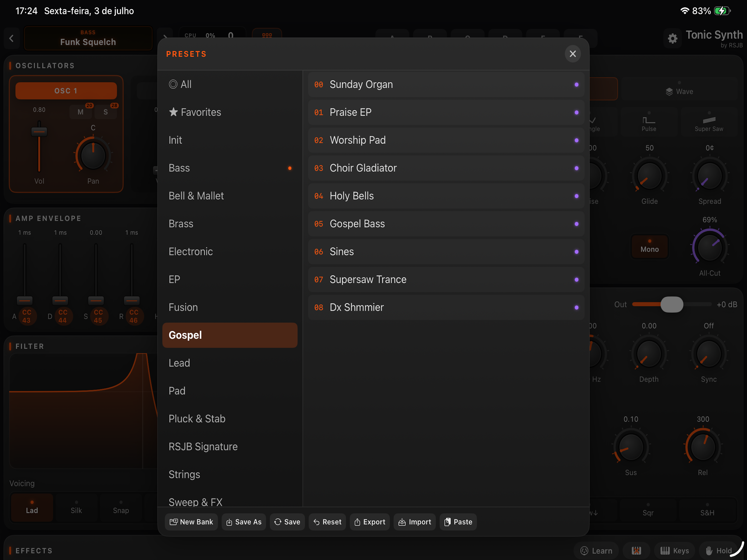
Task: Load the Praise EP preset
Action: point(446,112)
